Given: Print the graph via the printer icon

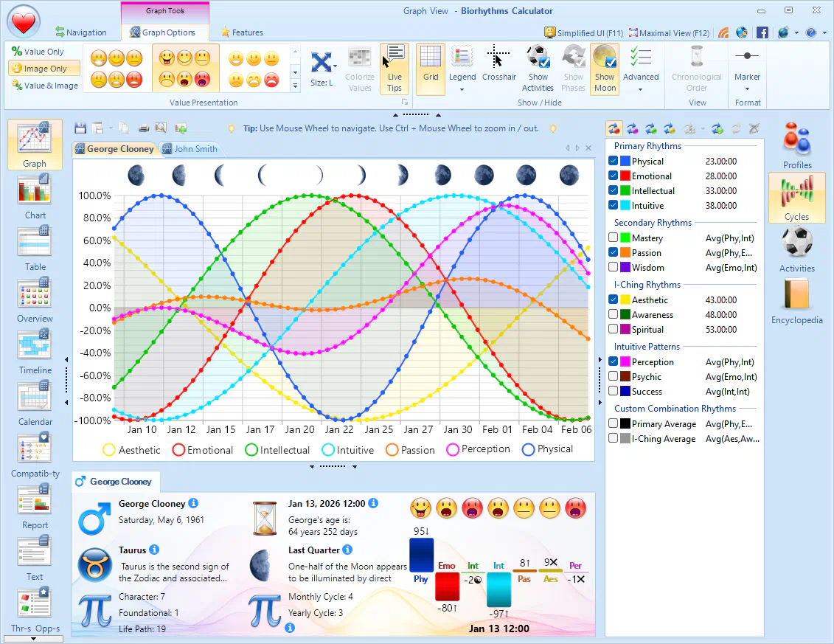Looking at the screenshot, I should pos(144,128).
